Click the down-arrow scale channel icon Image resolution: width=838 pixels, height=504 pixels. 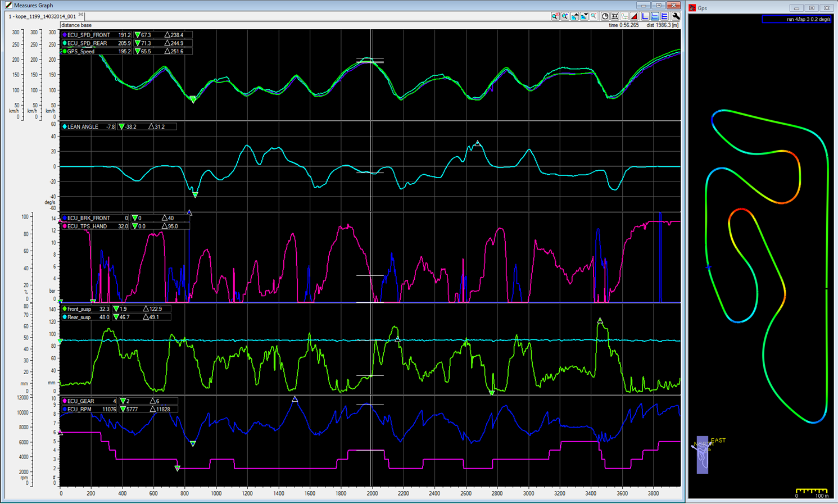pyautogui.click(x=584, y=16)
